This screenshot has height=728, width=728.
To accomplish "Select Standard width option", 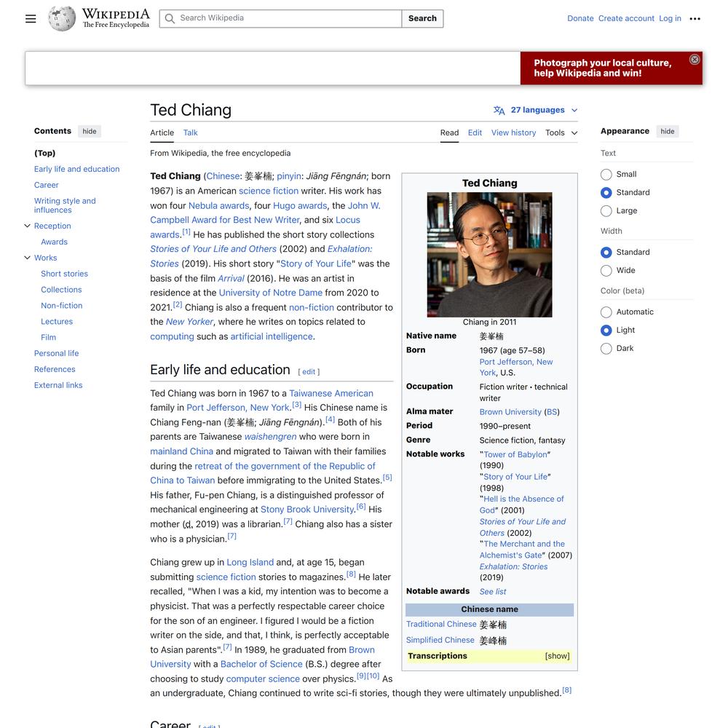I will point(606,252).
